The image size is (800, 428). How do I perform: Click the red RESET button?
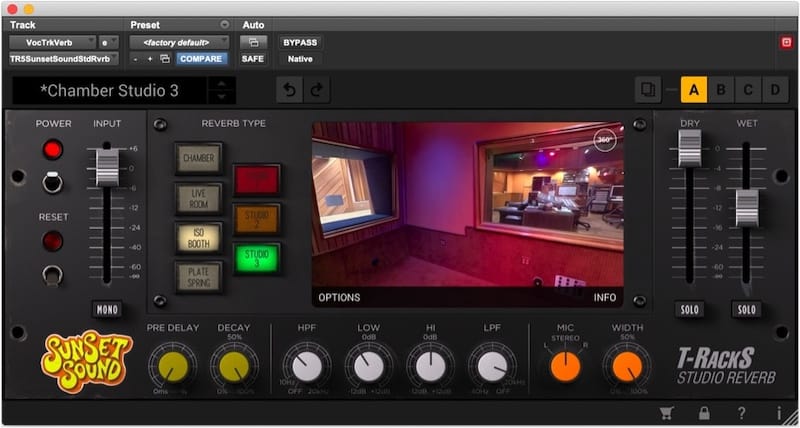(53, 241)
